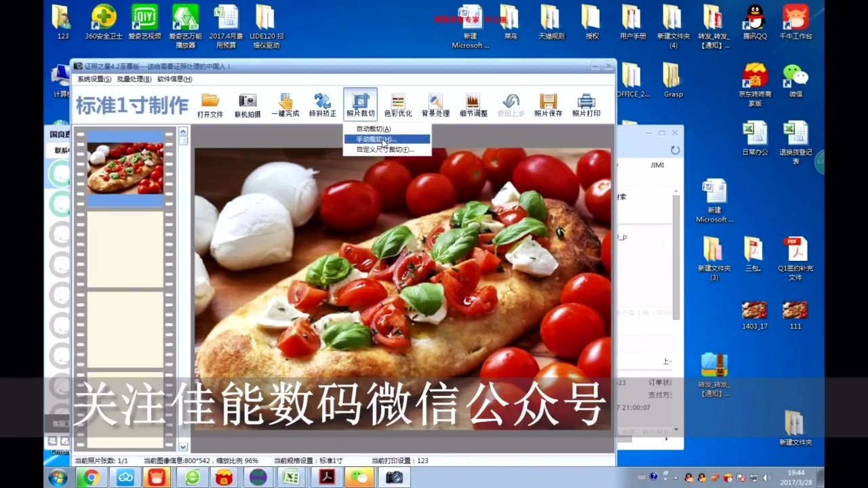Open the 360安全卫士 desktop icon
The height and width of the screenshot is (488, 868).
(x=104, y=22)
